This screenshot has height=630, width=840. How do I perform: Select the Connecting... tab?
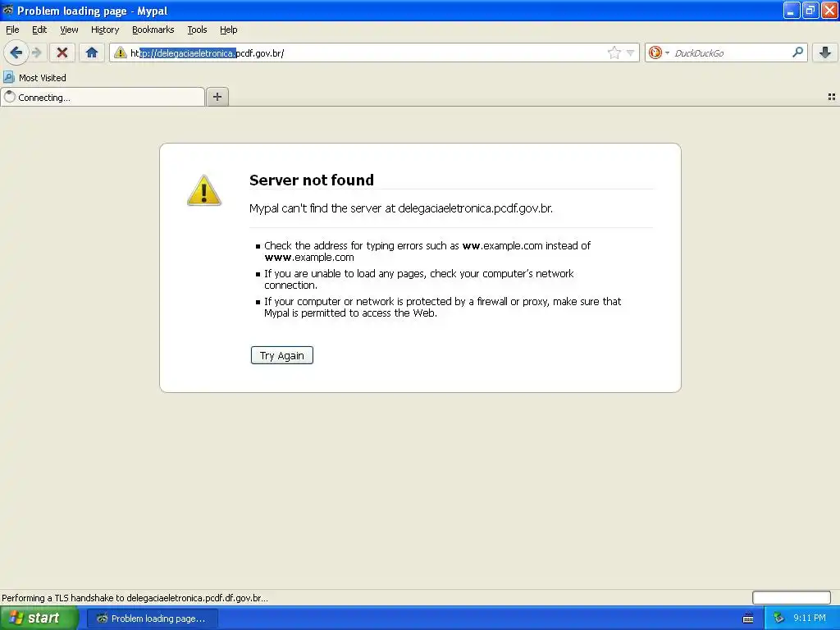103,97
